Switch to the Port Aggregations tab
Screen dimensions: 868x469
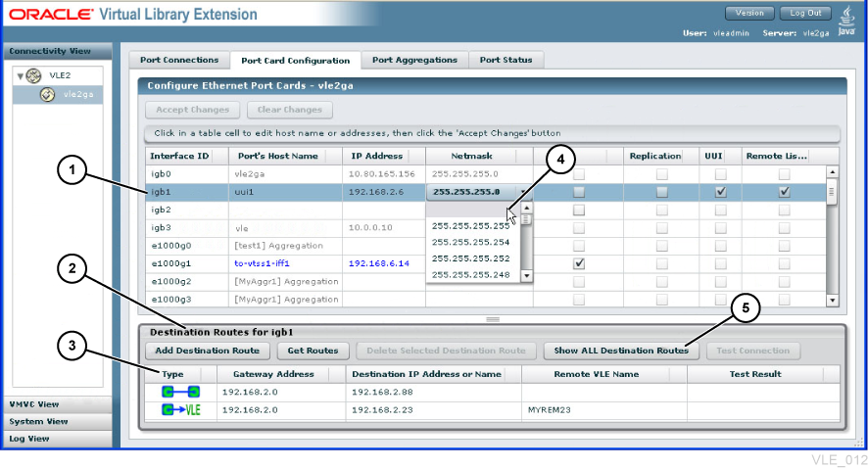click(414, 60)
